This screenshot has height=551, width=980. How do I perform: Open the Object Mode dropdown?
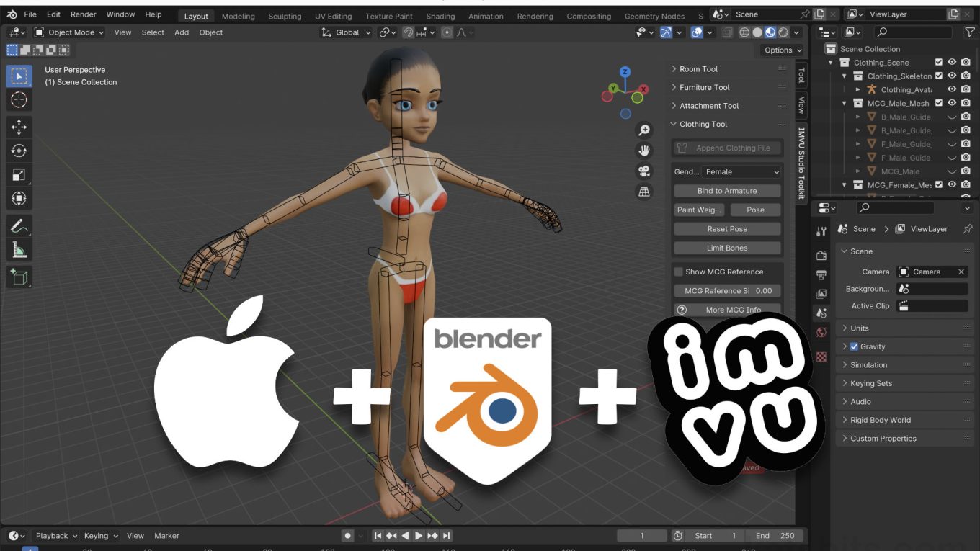[x=69, y=32]
